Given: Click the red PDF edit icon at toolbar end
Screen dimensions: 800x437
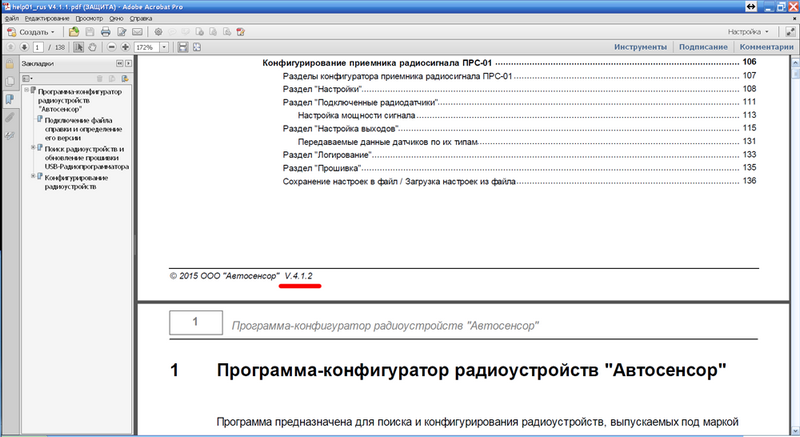Looking at the screenshot, I should point(240,32).
